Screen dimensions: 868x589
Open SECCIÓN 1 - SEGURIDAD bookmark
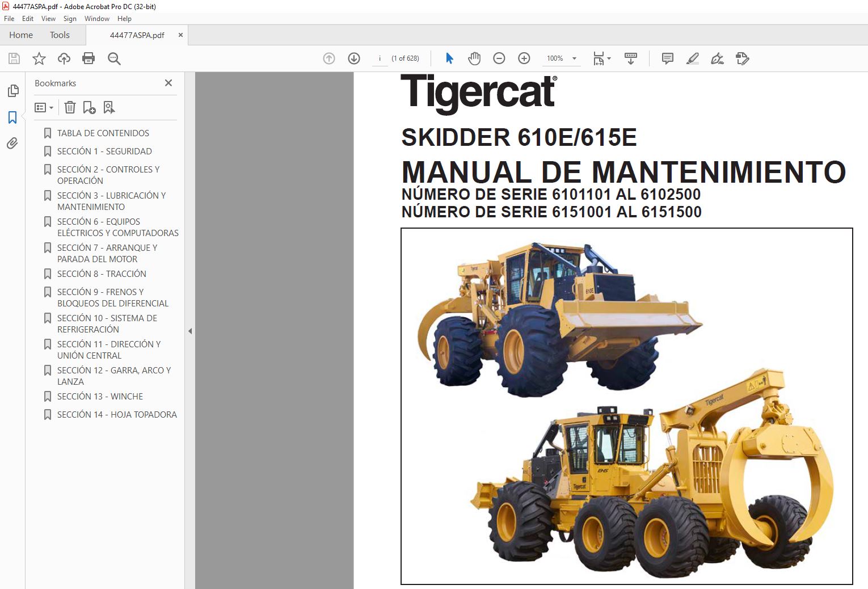104,152
